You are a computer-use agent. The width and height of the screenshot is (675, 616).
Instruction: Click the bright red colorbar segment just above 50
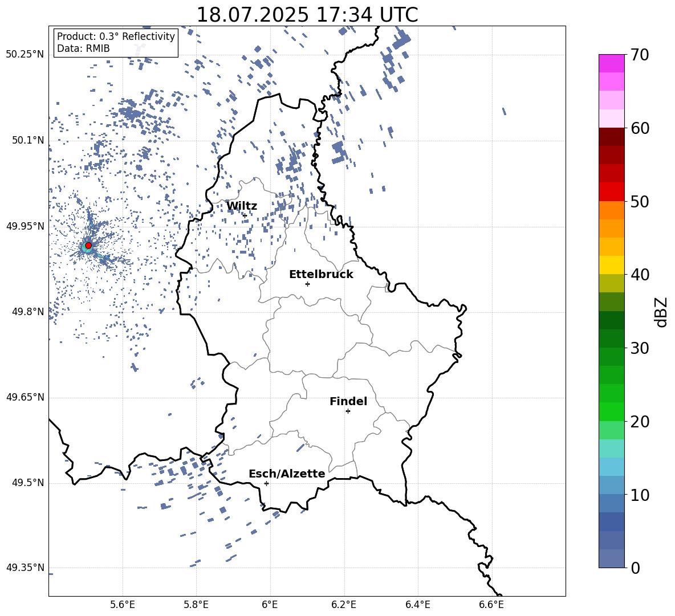(612, 192)
